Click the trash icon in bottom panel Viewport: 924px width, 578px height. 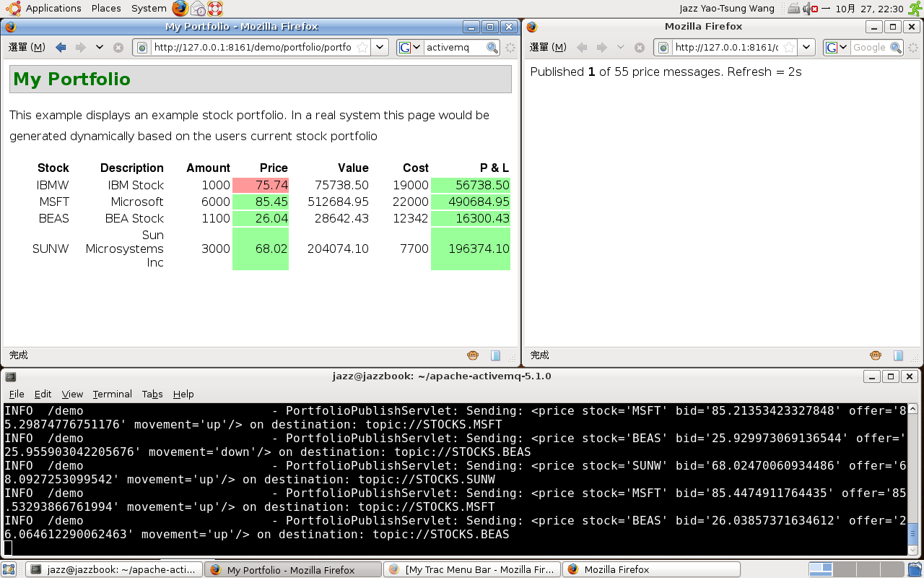(913, 569)
